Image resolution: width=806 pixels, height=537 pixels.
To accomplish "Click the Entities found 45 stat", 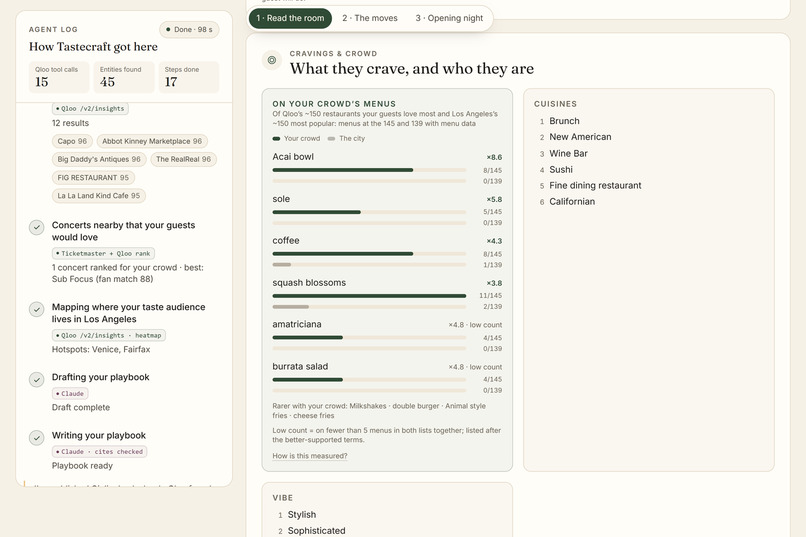I will point(124,77).
